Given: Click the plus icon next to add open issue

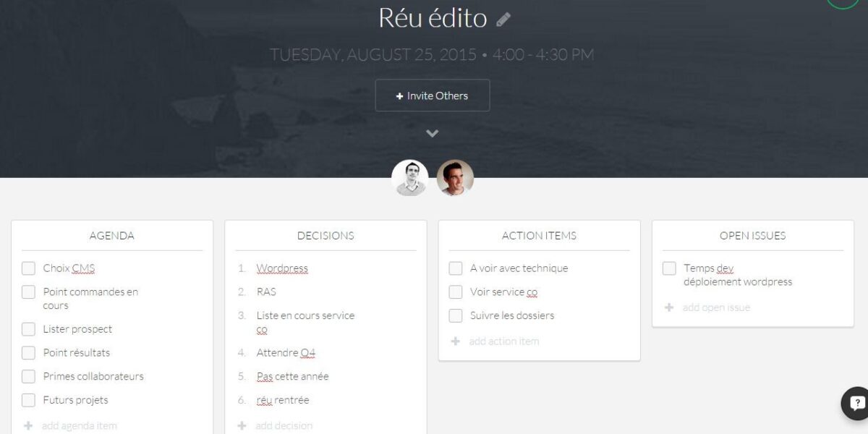Looking at the screenshot, I should pos(669,307).
